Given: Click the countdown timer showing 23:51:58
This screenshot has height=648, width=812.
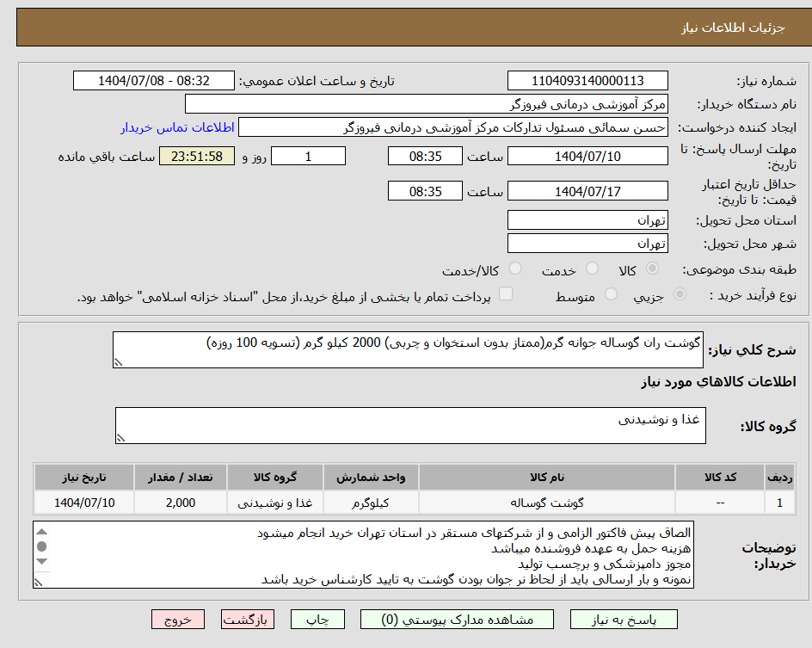Looking at the screenshot, I should pos(196,156).
